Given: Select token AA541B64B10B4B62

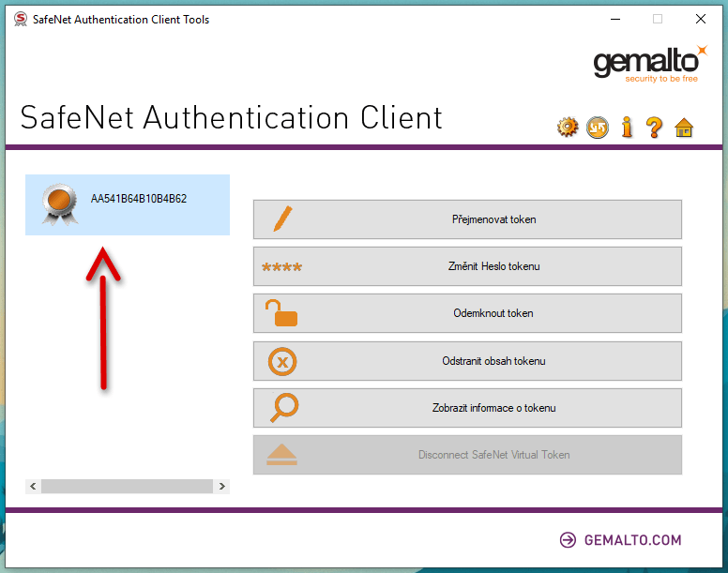Looking at the screenshot, I should [x=128, y=204].
